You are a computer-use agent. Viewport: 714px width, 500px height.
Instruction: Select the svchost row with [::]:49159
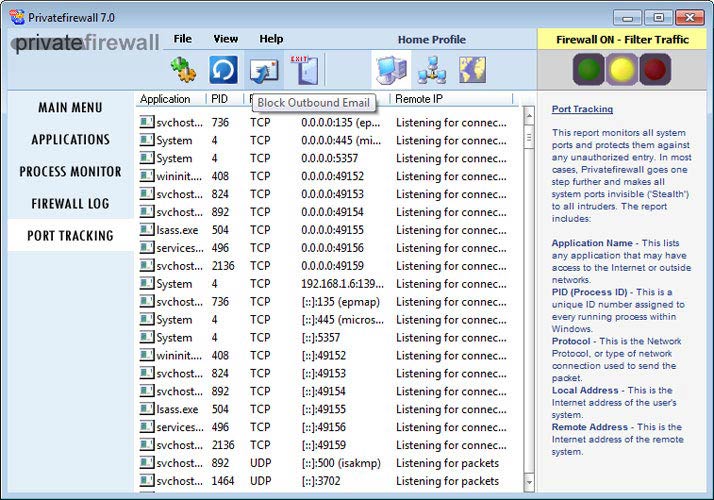pyautogui.click(x=328, y=445)
